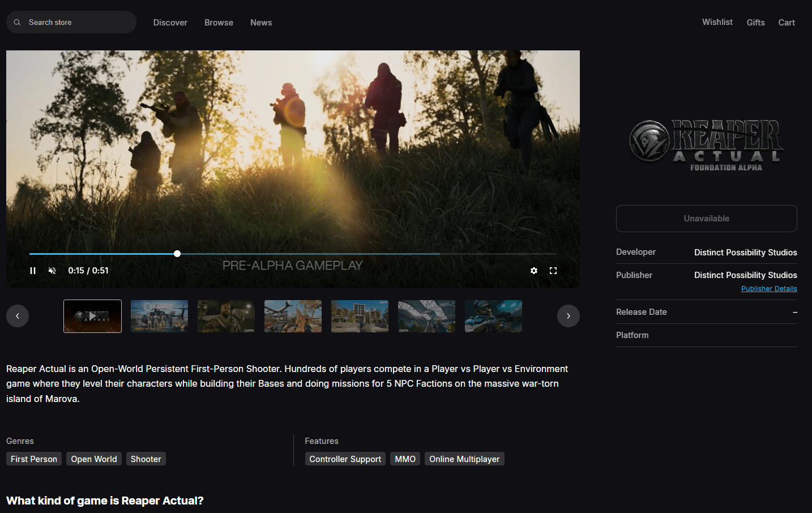812x513 pixels.
Task: Focus the Search store field
Action: [x=71, y=22]
